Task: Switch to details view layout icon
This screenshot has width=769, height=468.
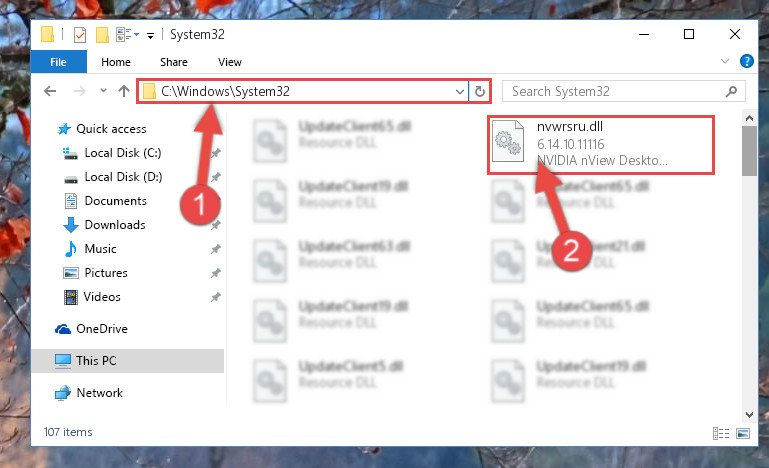Action: pos(720,433)
